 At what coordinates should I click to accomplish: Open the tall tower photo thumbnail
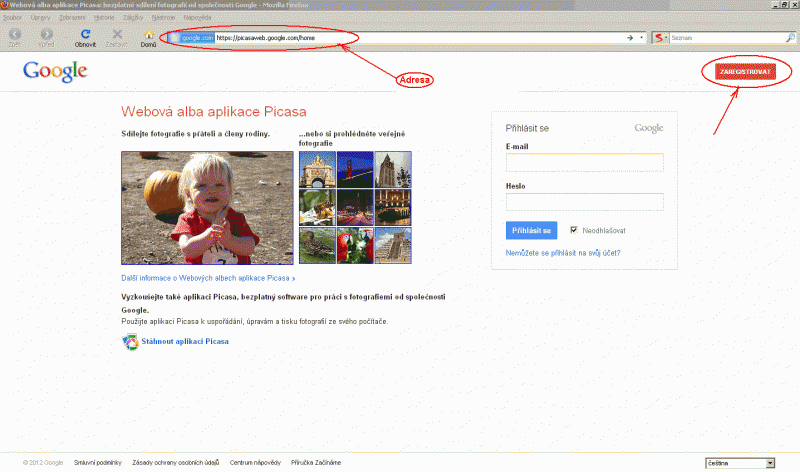(393, 169)
